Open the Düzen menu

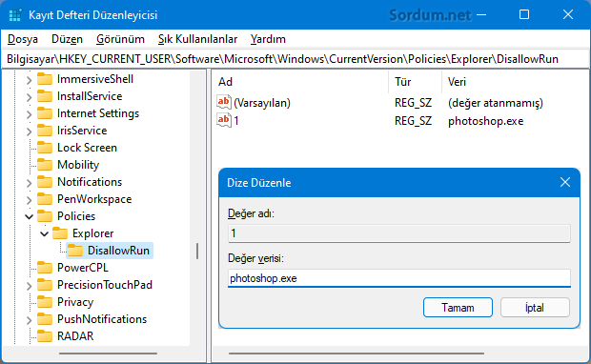click(x=67, y=39)
